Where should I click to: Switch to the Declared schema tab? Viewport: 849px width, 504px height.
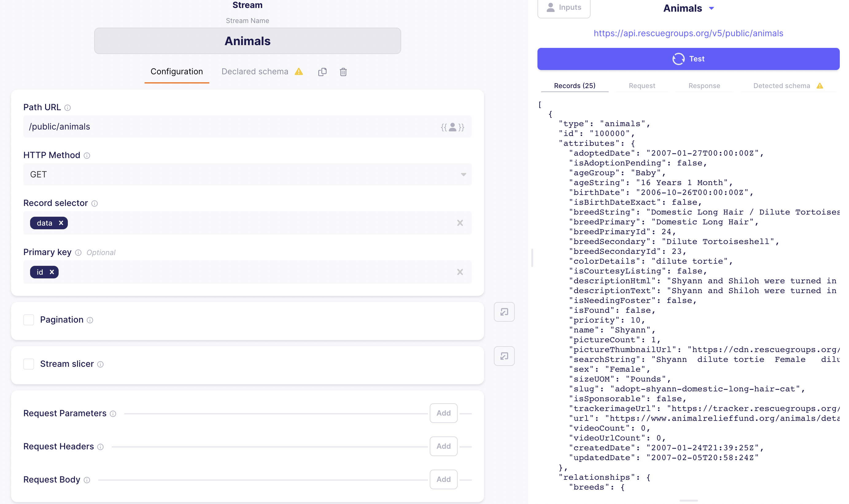pyautogui.click(x=255, y=72)
